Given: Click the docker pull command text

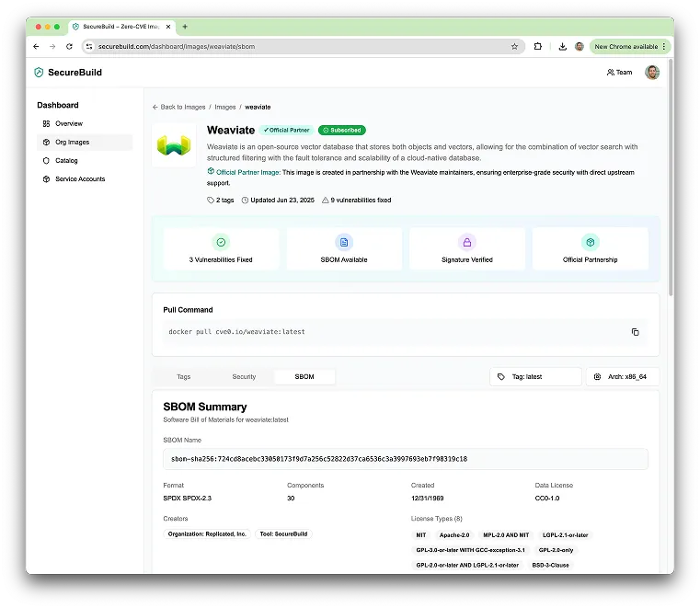Looking at the screenshot, I should 236,332.
